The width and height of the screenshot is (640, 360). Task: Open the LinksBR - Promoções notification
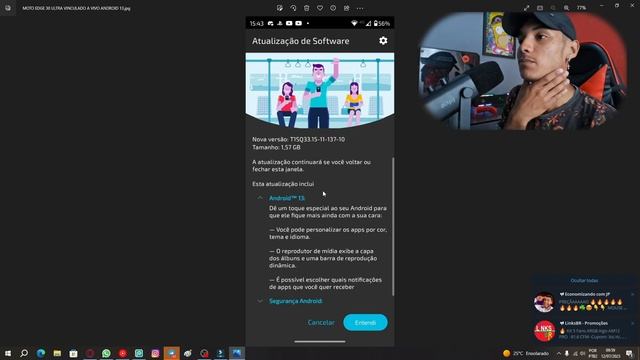583,331
